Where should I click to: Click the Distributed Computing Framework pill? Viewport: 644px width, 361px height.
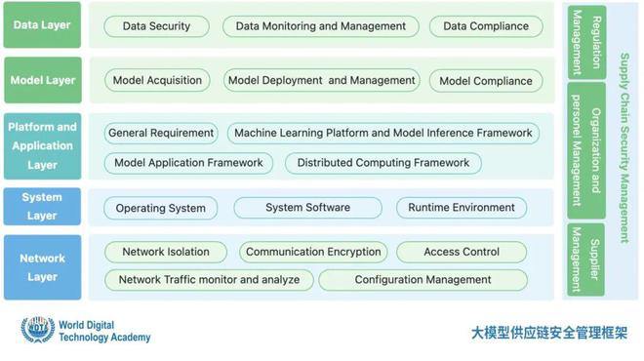tap(383, 163)
